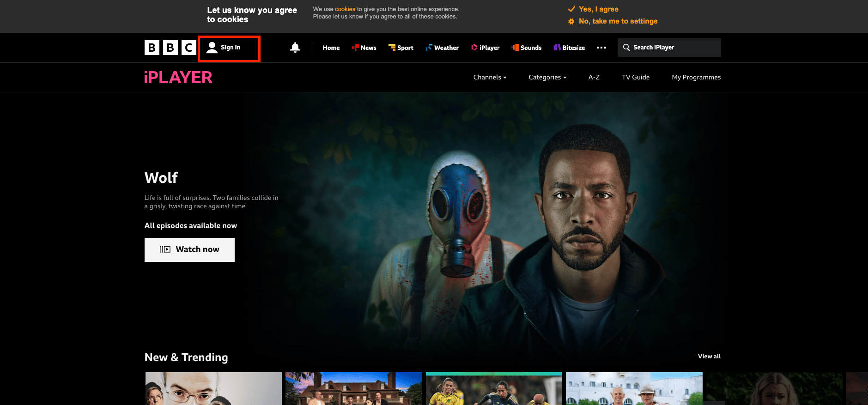868x405 pixels.
Task: Click the Wolf title heading
Action: 161,178
